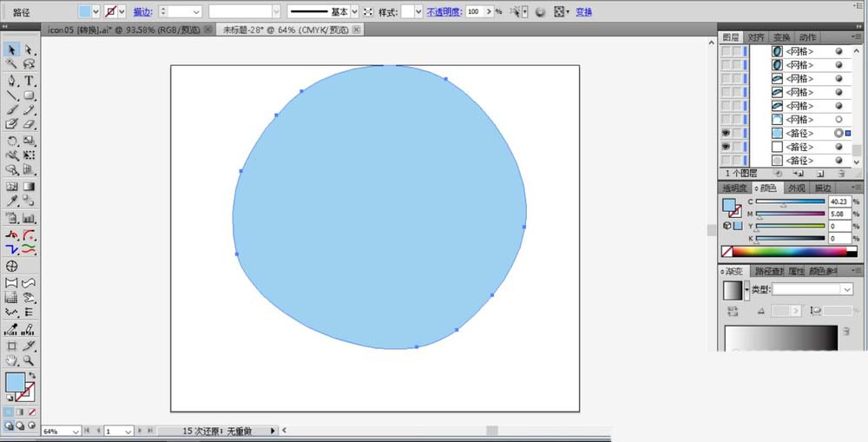Select the Rotate tool
Image resolution: width=868 pixels, height=442 pixels.
pyautogui.click(x=11, y=141)
